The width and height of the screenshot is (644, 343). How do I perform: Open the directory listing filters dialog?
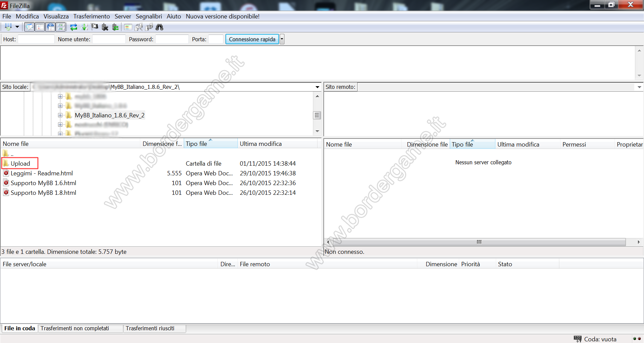(x=128, y=27)
